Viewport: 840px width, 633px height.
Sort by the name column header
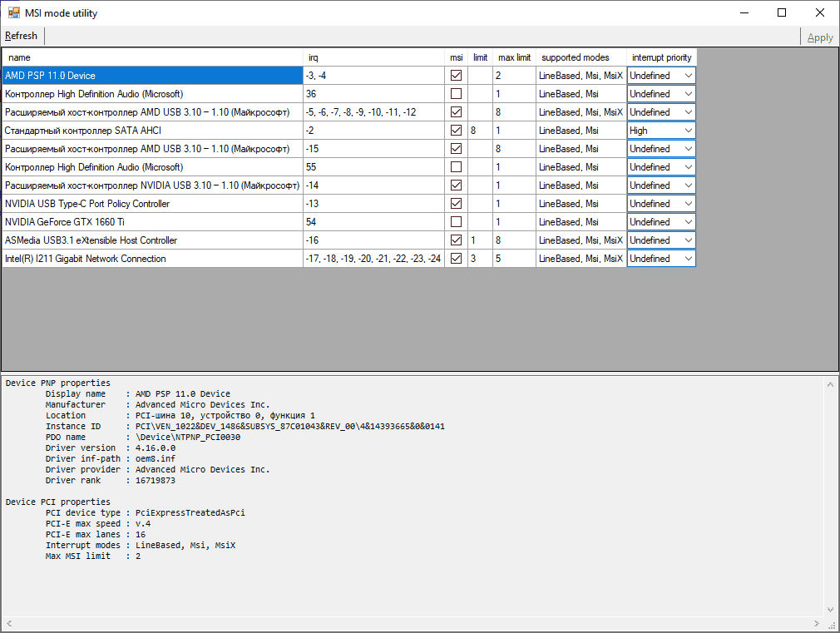tap(152, 57)
